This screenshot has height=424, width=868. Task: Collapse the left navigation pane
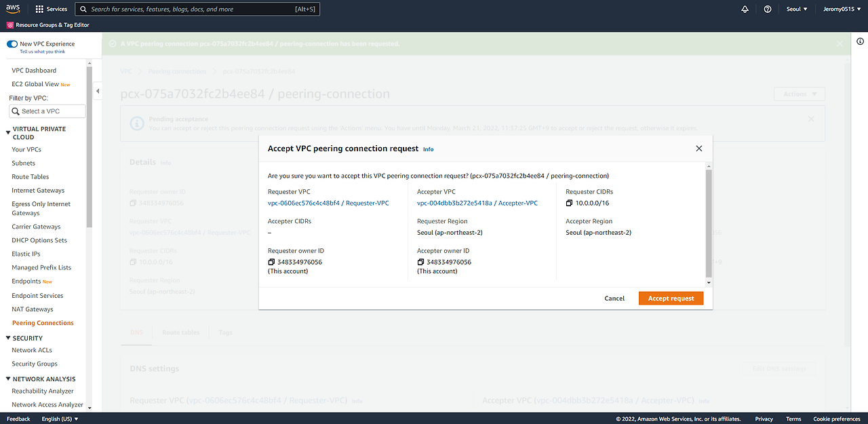tap(97, 91)
